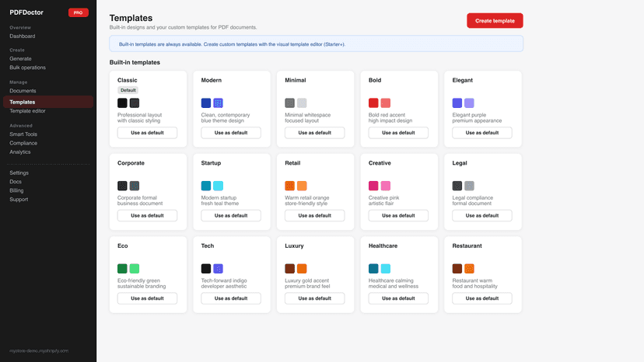Click Tech's indigo secondary color swatch

point(218,269)
